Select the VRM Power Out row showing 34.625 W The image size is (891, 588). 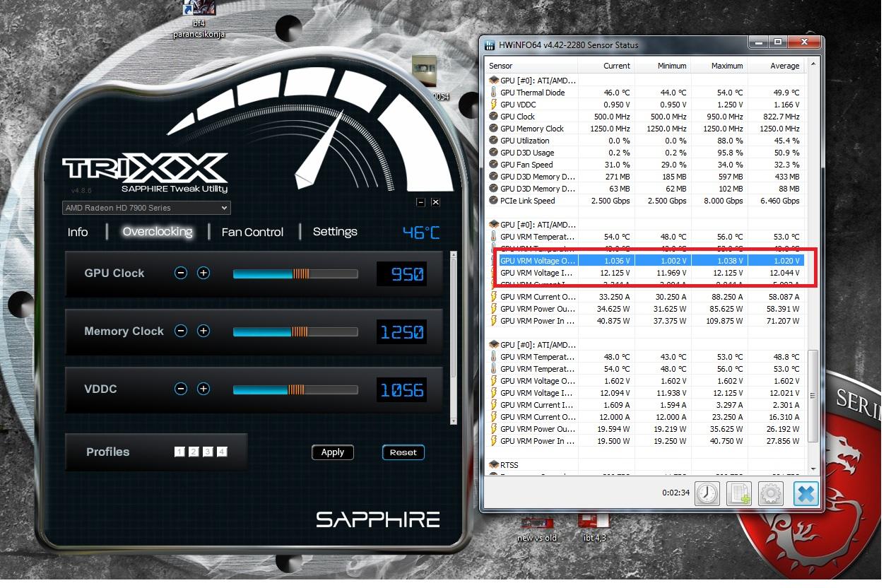click(x=644, y=309)
